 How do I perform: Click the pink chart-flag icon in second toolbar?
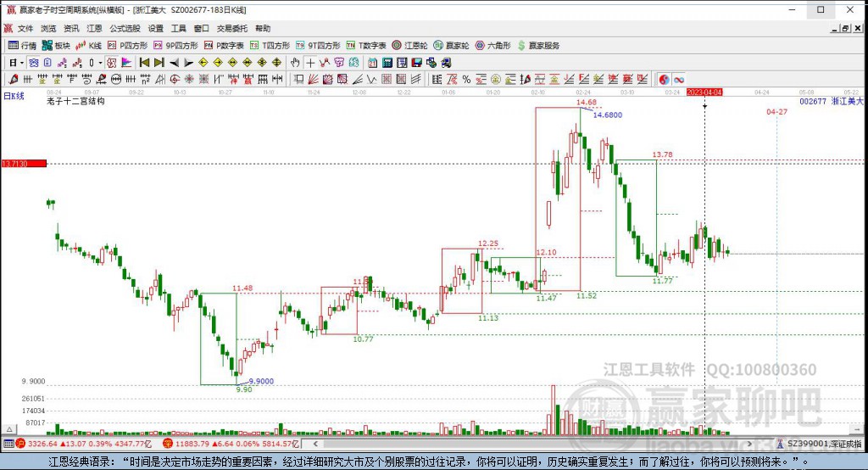point(126,63)
